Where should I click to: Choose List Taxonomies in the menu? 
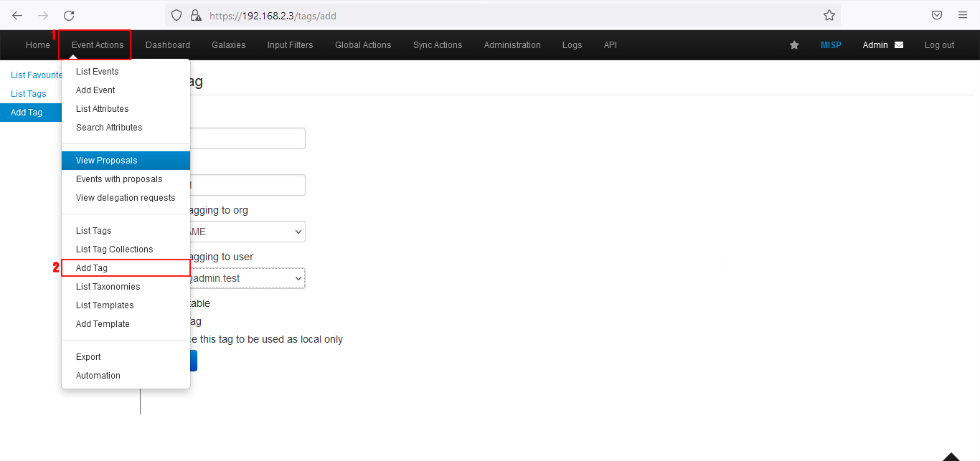[108, 287]
